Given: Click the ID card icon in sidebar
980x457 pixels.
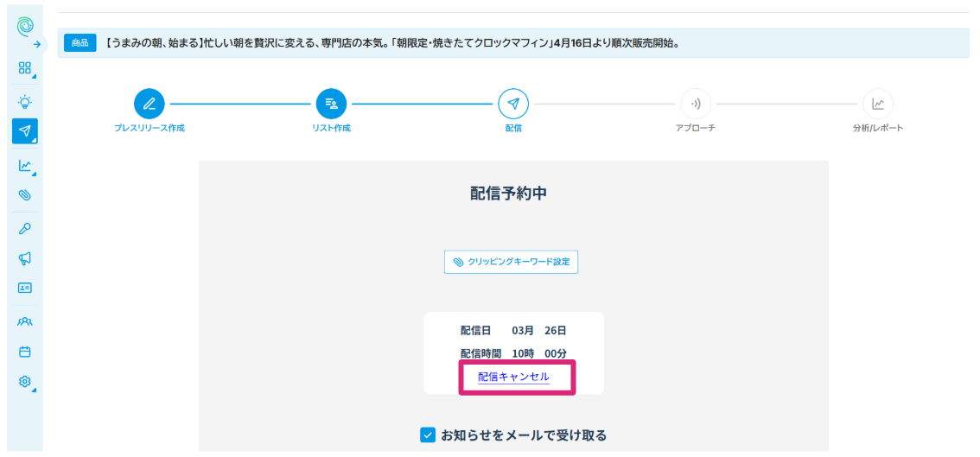Looking at the screenshot, I should [x=25, y=288].
